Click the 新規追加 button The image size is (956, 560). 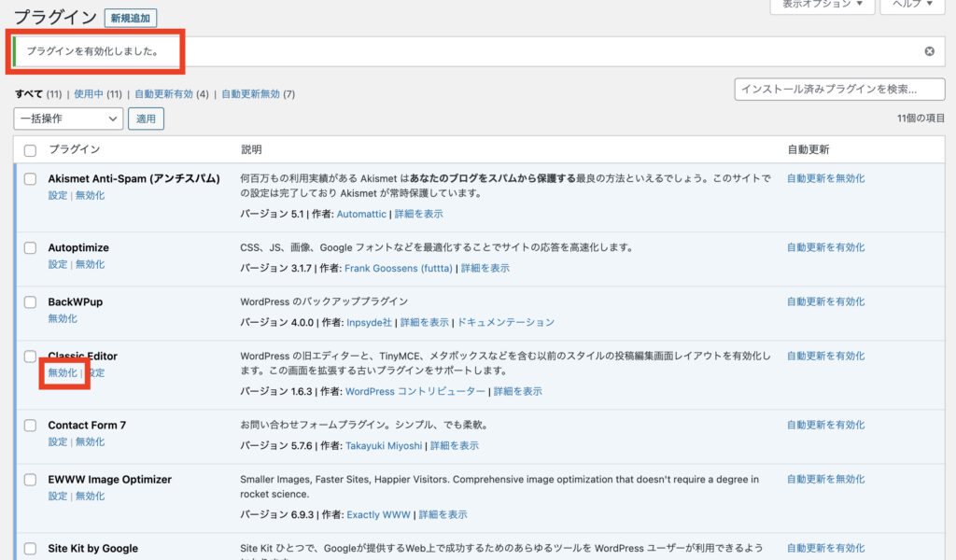tap(131, 19)
